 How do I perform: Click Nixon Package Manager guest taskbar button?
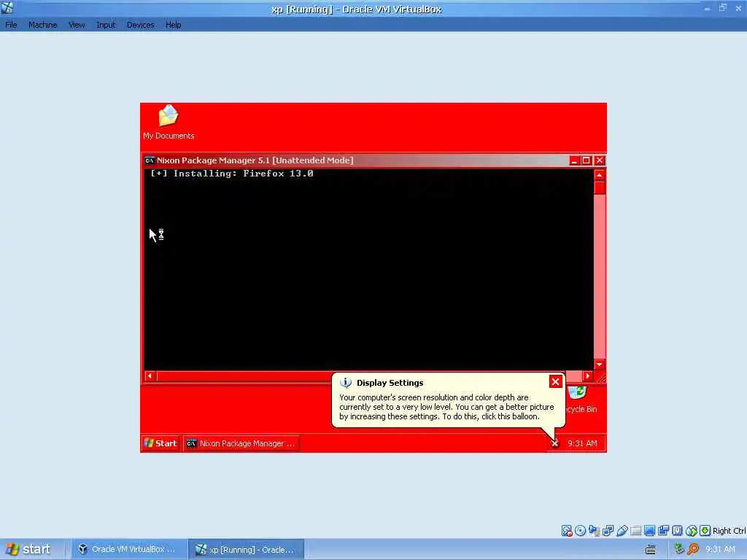point(241,443)
